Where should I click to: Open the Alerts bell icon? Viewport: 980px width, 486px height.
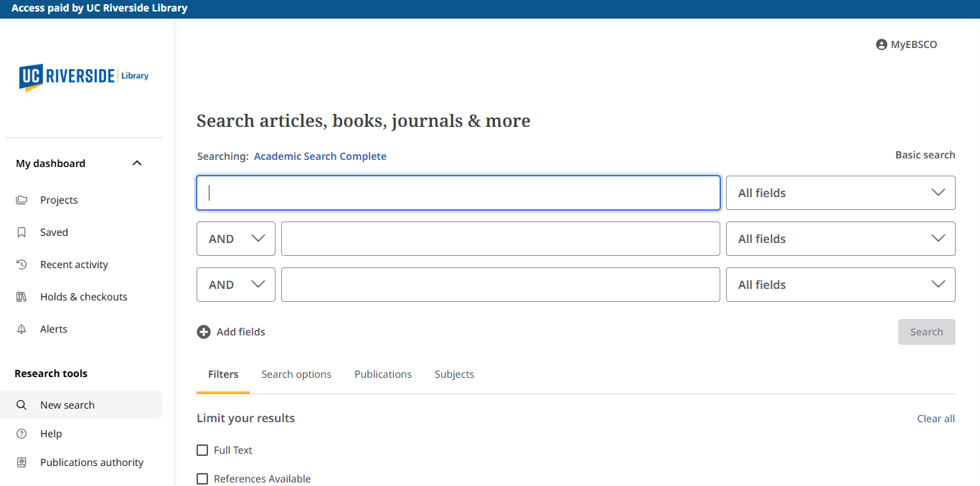(x=22, y=328)
